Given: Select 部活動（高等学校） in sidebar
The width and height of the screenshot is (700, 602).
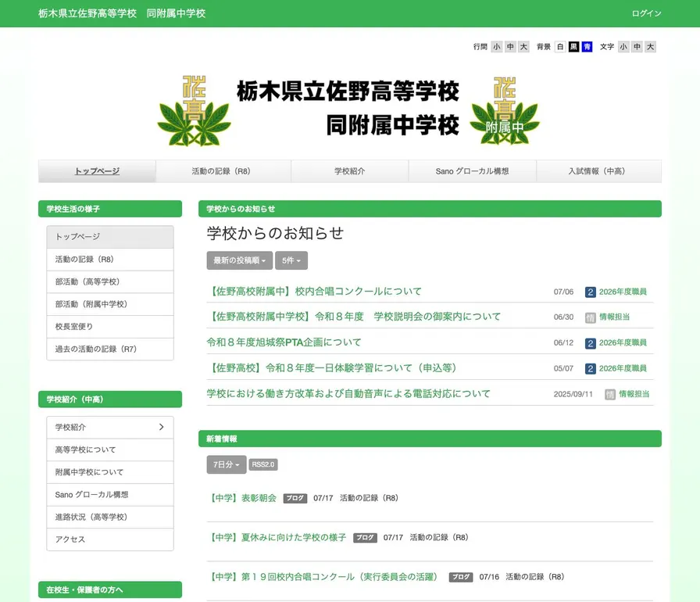Looking at the screenshot, I should click(x=110, y=281).
